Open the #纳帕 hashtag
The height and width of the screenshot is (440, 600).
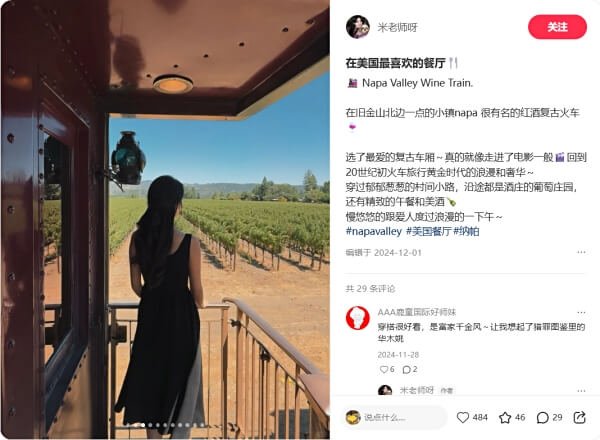click(x=466, y=231)
